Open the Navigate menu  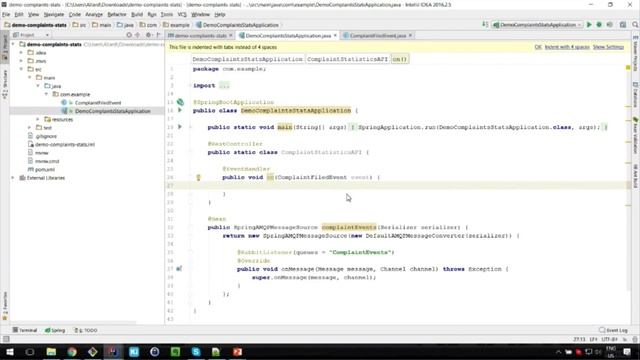[54, 14]
